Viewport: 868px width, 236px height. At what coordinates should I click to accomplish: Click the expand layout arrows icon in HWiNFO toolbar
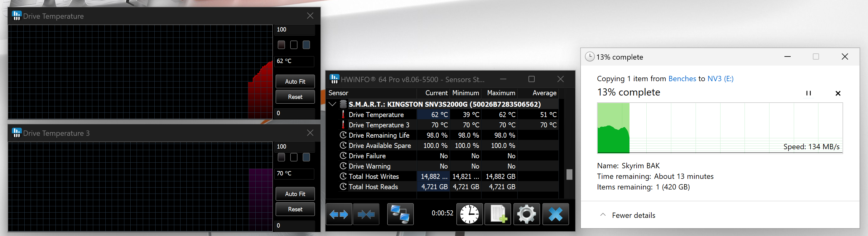(x=339, y=214)
